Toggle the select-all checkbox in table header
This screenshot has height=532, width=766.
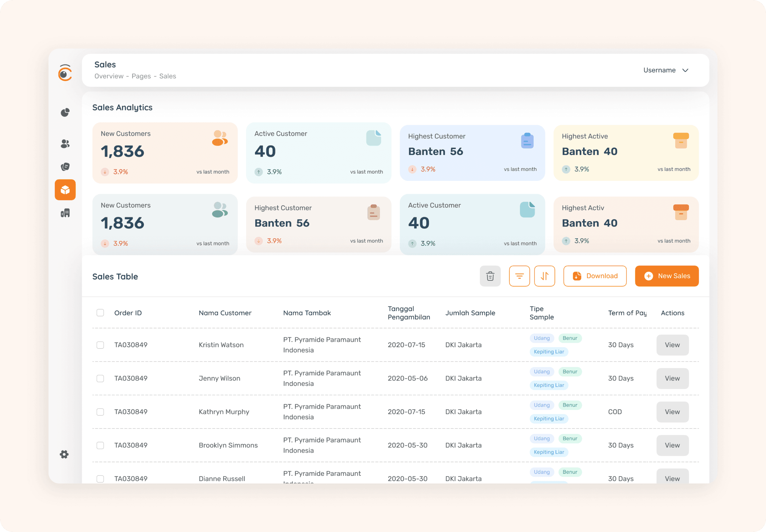(x=100, y=313)
